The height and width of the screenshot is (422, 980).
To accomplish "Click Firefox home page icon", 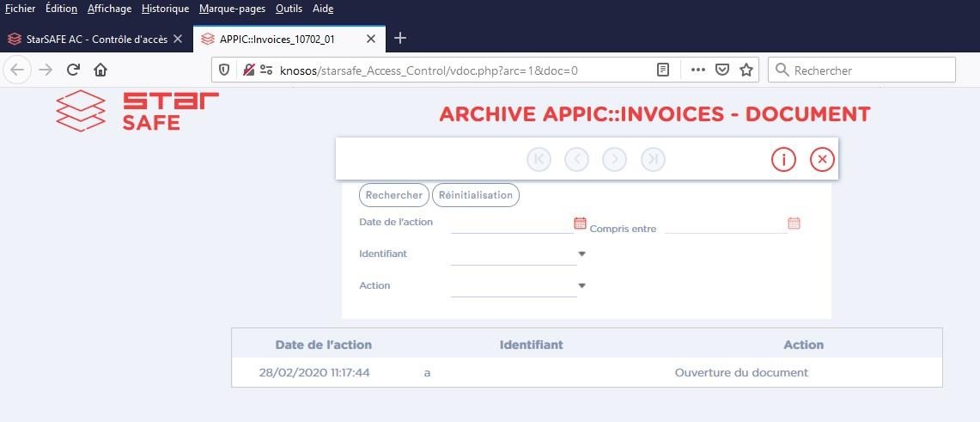I will (x=100, y=70).
